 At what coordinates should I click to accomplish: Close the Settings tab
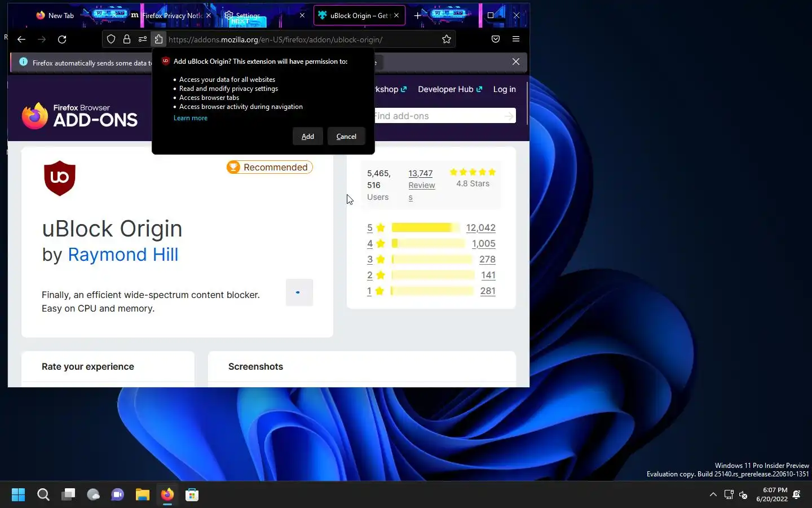302,15
